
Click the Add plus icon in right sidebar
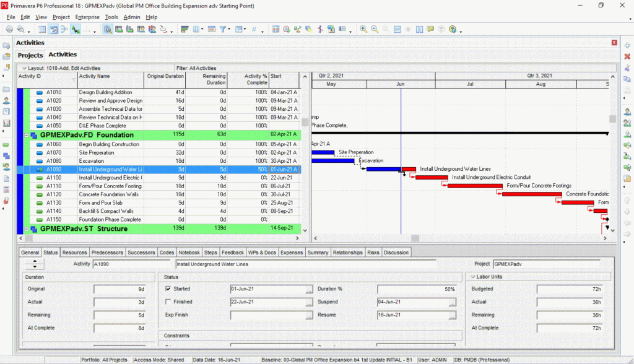tap(627, 45)
